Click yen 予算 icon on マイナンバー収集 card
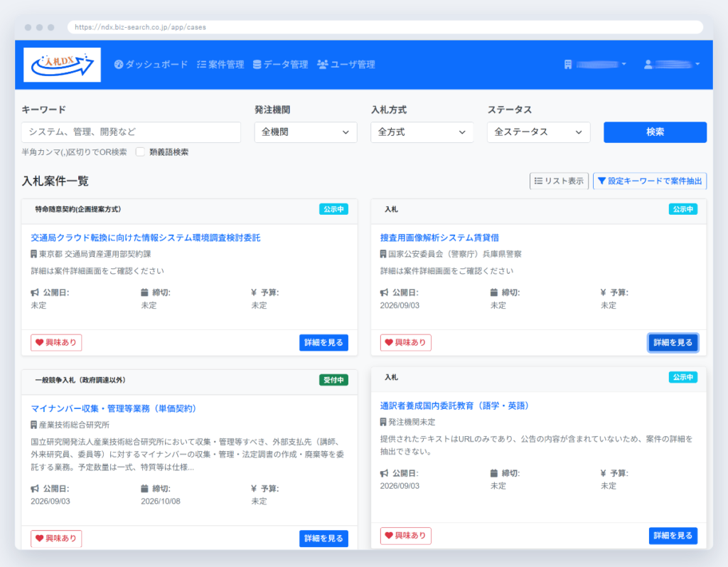The height and width of the screenshot is (567, 728). click(x=254, y=489)
